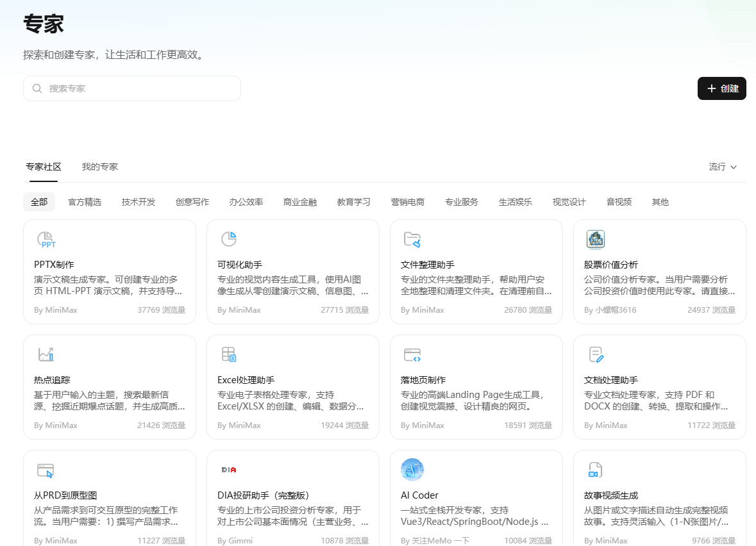Open the 流行 sort dropdown

coord(723,167)
